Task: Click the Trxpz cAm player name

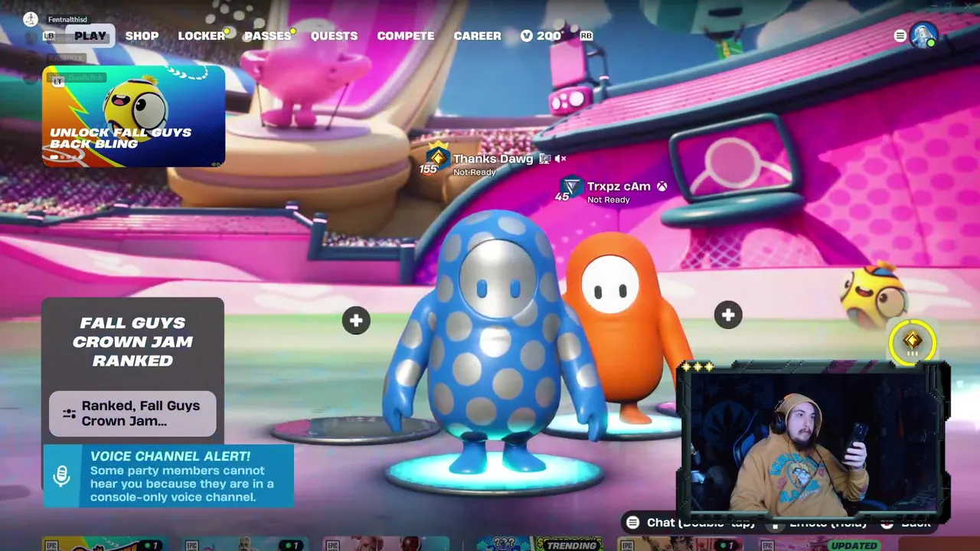Action: point(619,187)
